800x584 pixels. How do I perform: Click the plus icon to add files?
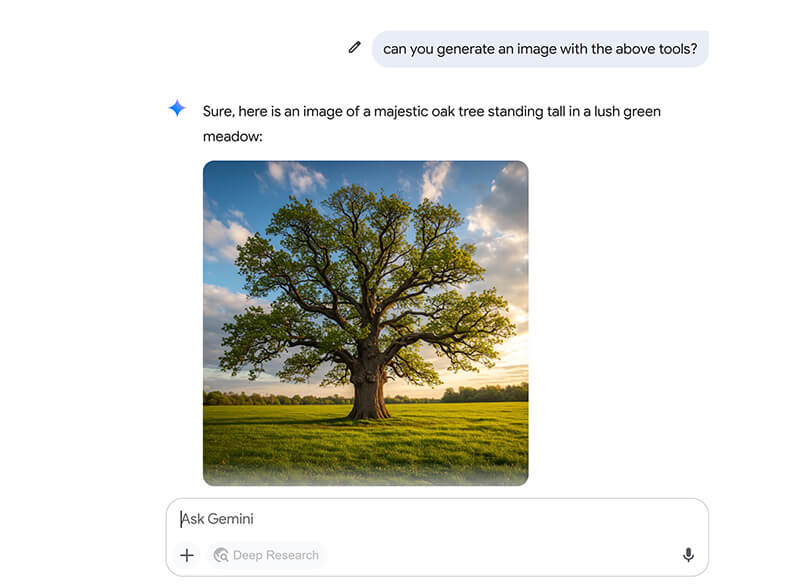(x=186, y=555)
